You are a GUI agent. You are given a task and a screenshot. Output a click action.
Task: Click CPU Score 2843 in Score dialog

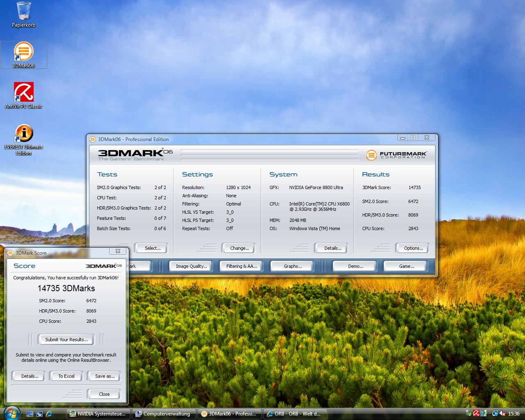tap(68, 321)
